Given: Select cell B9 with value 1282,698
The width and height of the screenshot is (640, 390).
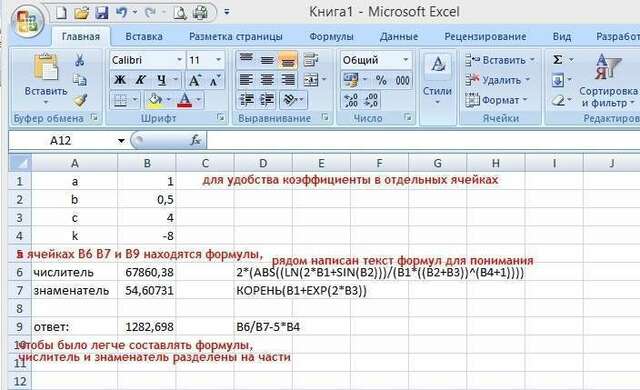Looking at the screenshot, I should point(147,327).
